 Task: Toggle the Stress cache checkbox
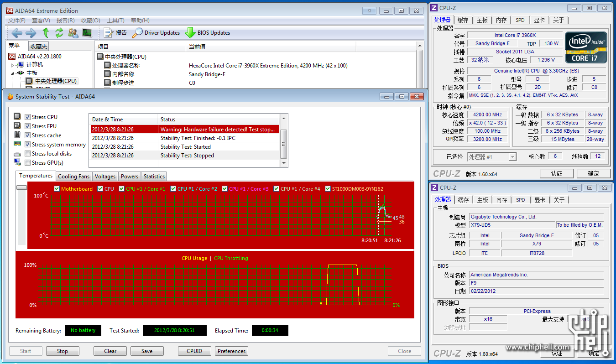pos(28,135)
